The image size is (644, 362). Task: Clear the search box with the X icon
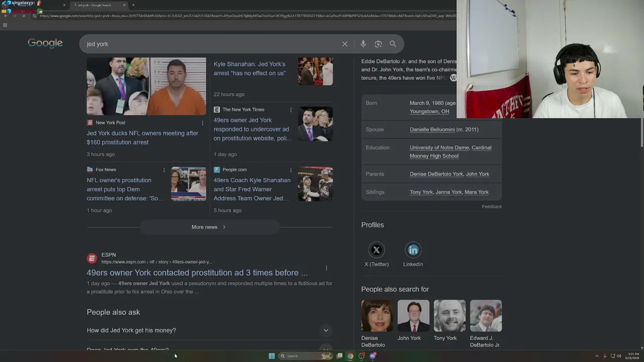coord(345,44)
